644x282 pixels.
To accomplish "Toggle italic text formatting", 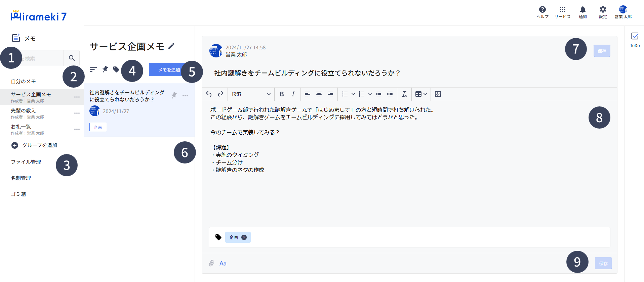I will click(293, 94).
